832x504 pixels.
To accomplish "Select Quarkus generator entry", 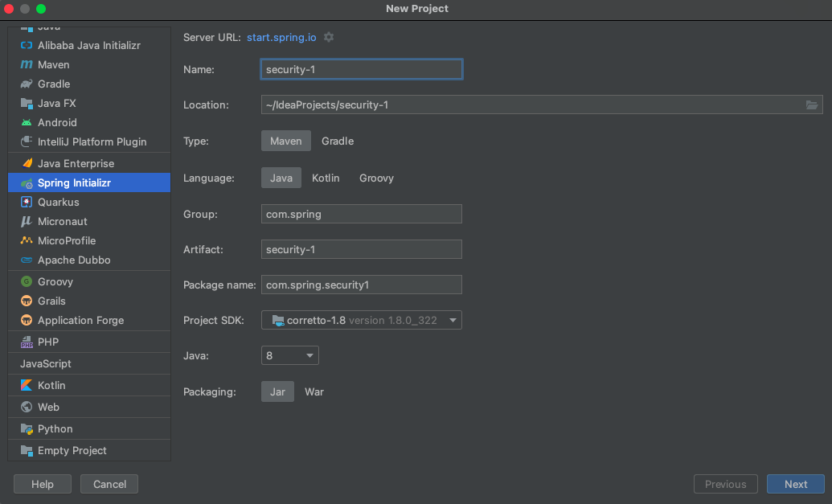I will [89, 202].
